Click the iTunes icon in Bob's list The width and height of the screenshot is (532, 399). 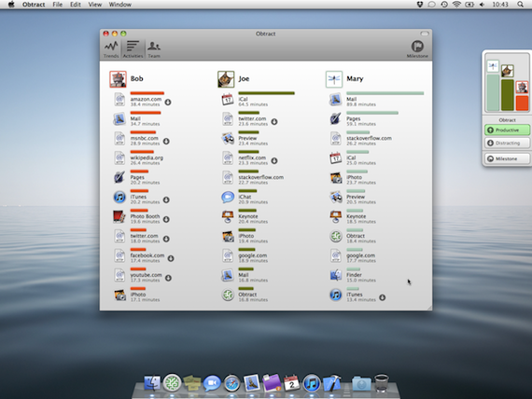click(119, 197)
